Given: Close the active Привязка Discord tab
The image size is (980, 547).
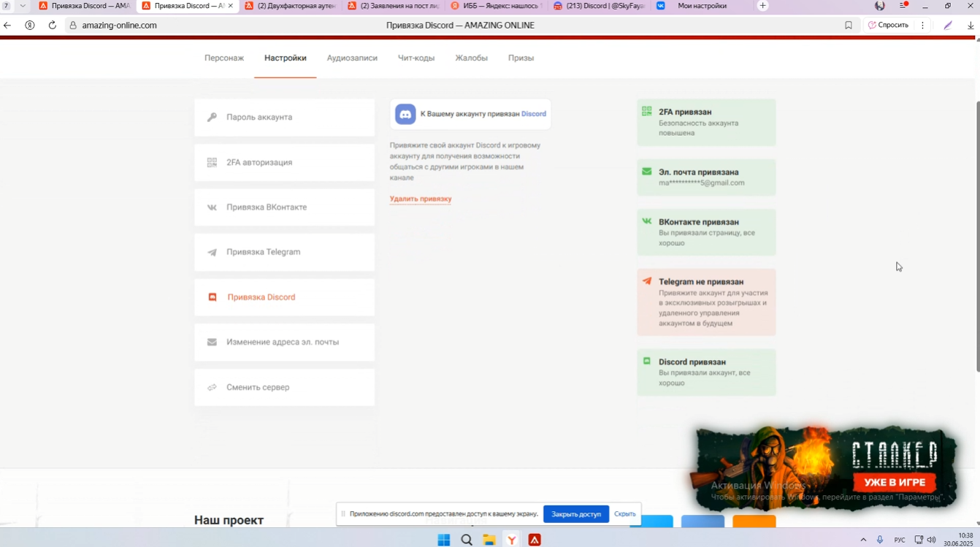Looking at the screenshot, I should tap(230, 6).
